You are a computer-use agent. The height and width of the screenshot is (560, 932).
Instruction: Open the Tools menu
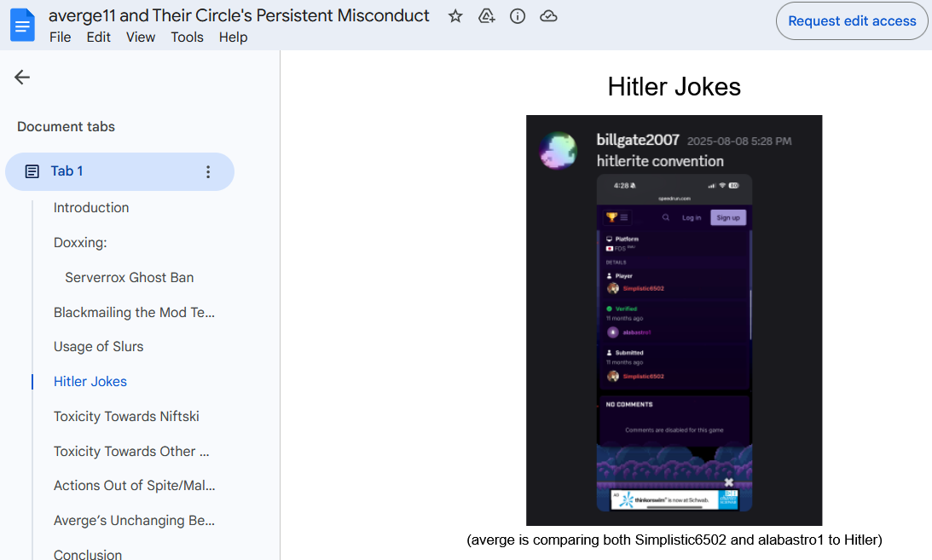[x=188, y=38]
